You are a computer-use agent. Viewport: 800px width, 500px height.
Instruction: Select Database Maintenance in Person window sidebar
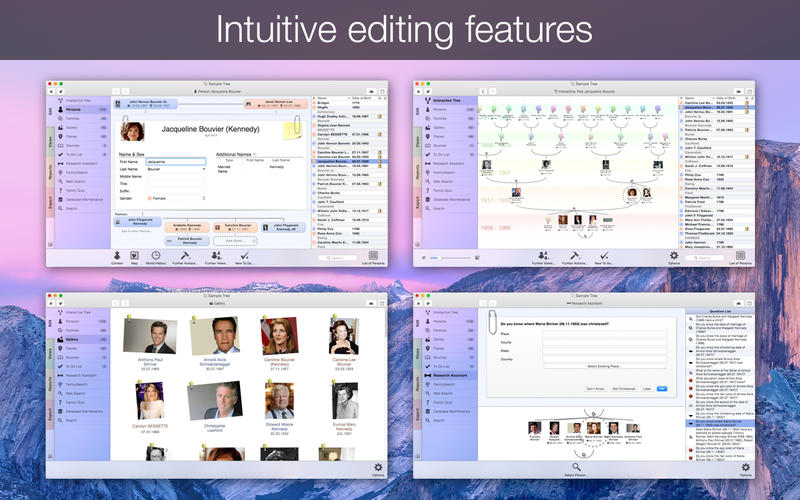[82, 199]
